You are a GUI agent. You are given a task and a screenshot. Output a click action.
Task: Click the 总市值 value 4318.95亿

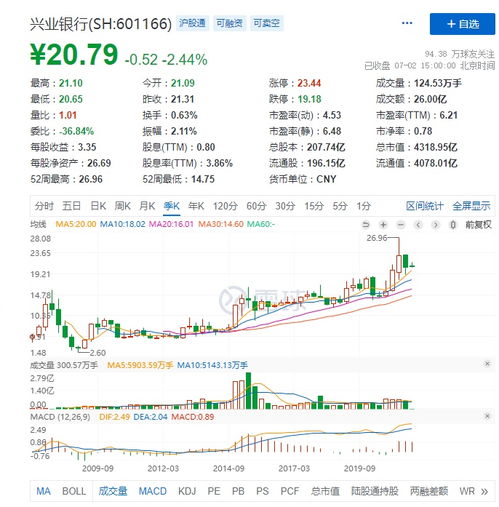click(435, 147)
